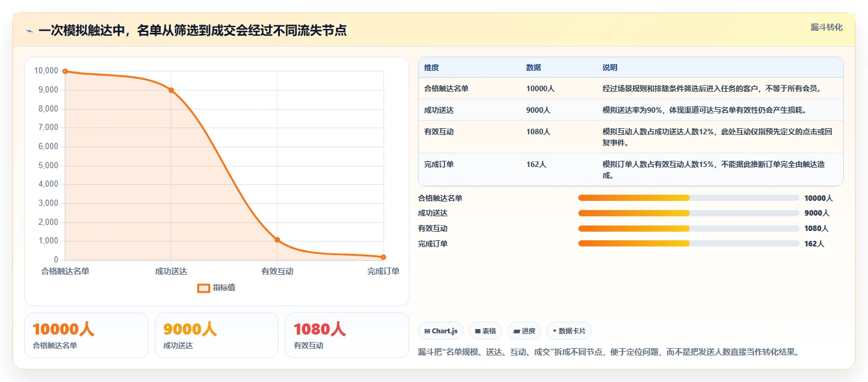Click the 漏斗转化 label in the header

point(826,27)
